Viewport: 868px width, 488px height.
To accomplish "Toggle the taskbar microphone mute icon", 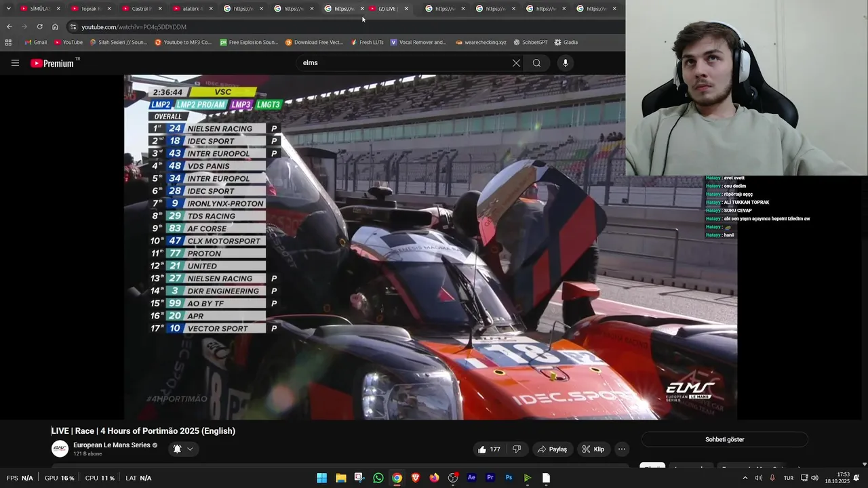I will pos(772,478).
